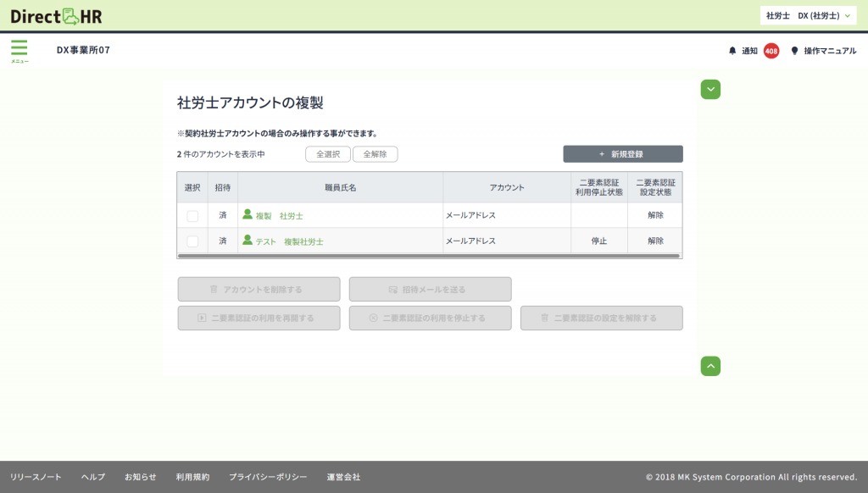The image size is (868, 493).
Task: Click the 全選択 button
Action: point(328,154)
